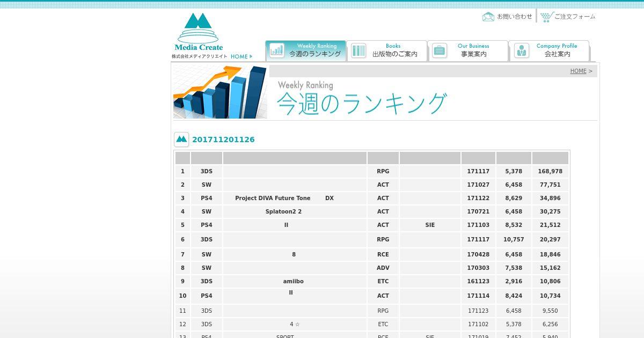This screenshot has height=338, width=644.
Task: Click the 3DS platform in rank 6
Action: pyautogui.click(x=207, y=239)
